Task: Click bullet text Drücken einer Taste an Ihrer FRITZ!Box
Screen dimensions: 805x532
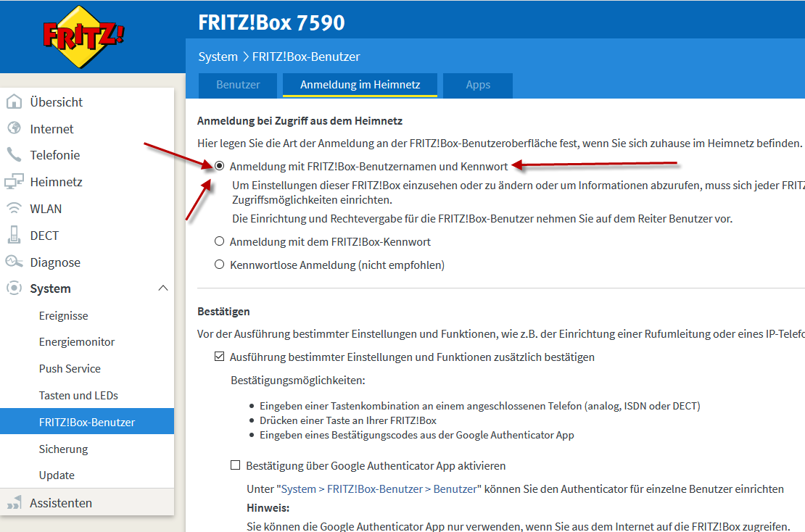Action: point(348,420)
